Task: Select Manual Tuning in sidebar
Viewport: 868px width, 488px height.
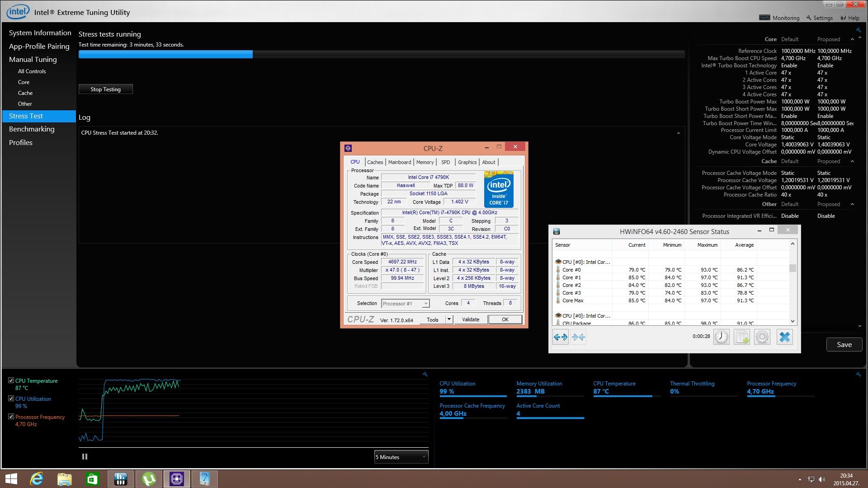Action: (x=33, y=59)
